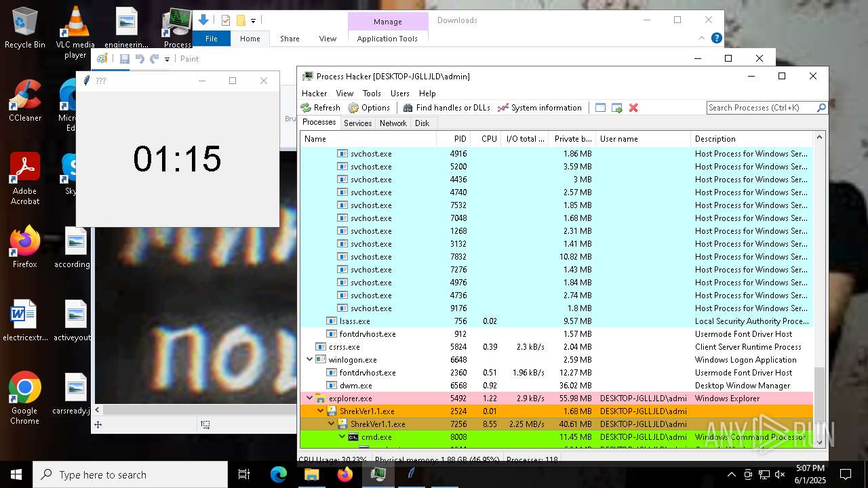
Task: Click the blue down arrow Explorer icon
Action: coord(203,20)
